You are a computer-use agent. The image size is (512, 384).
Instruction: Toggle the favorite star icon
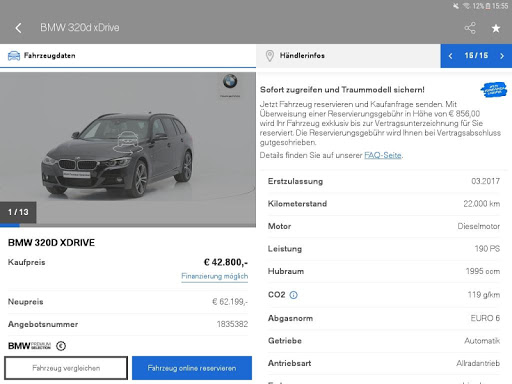[x=496, y=28]
